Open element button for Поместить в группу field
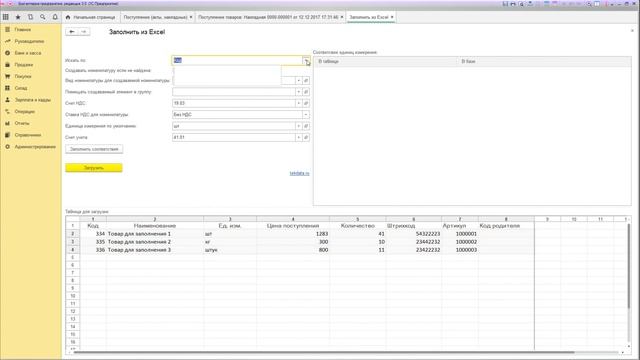The width and height of the screenshot is (640, 360). (306, 92)
